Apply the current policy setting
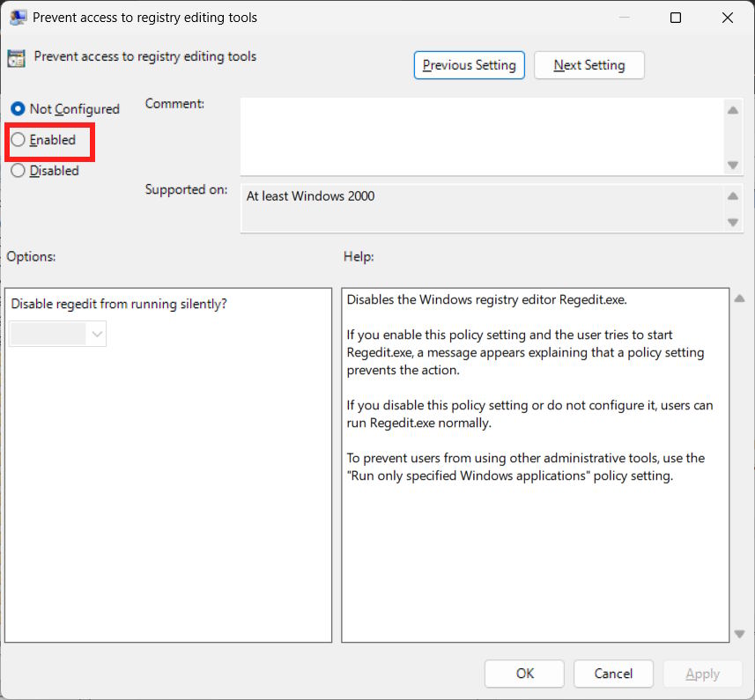Image resolution: width=755 pixels, height=700 pixels. 702,673
